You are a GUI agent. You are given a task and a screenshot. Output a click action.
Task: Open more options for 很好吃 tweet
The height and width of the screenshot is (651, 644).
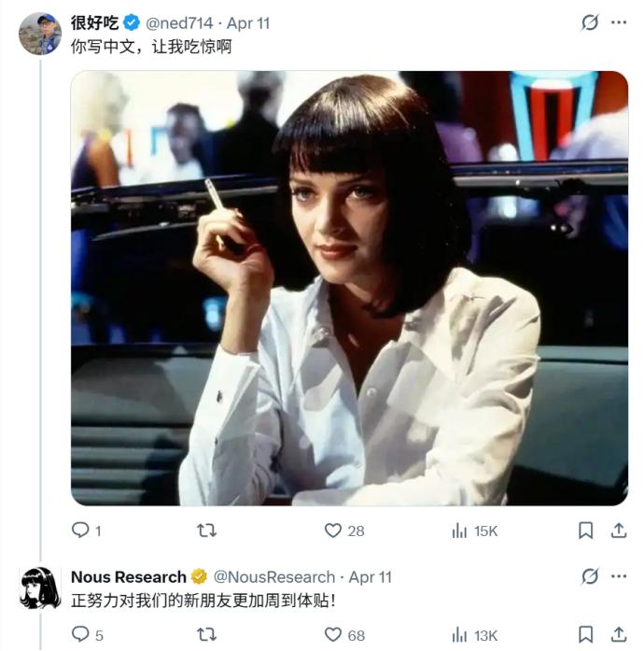(x=618, y=22)
